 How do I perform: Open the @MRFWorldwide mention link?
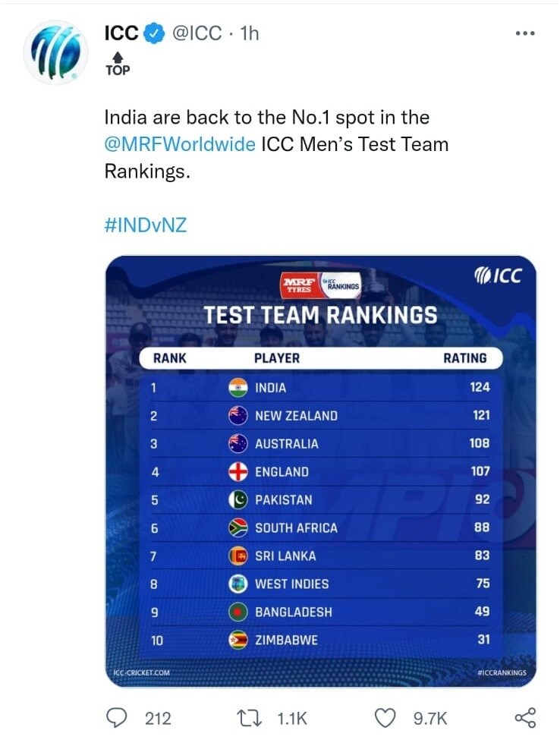coord(180,144)
